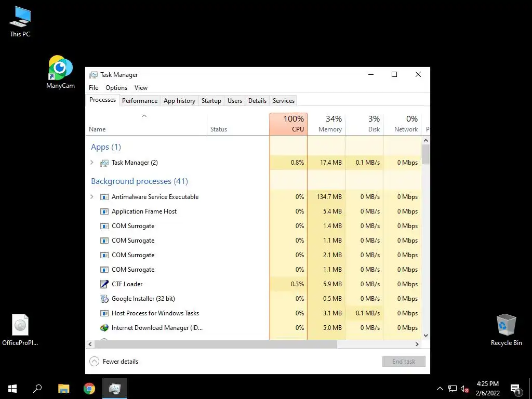The height and width of the screenshot is (399, 532).
Task: Switch to the Users tab
Action: pyautogui.click(x=235, y=101)
